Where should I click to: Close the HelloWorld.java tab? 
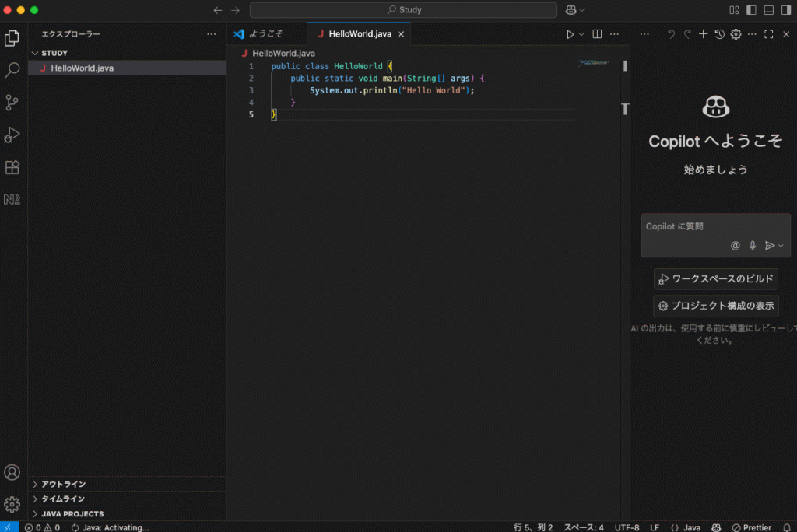point(401,34)
